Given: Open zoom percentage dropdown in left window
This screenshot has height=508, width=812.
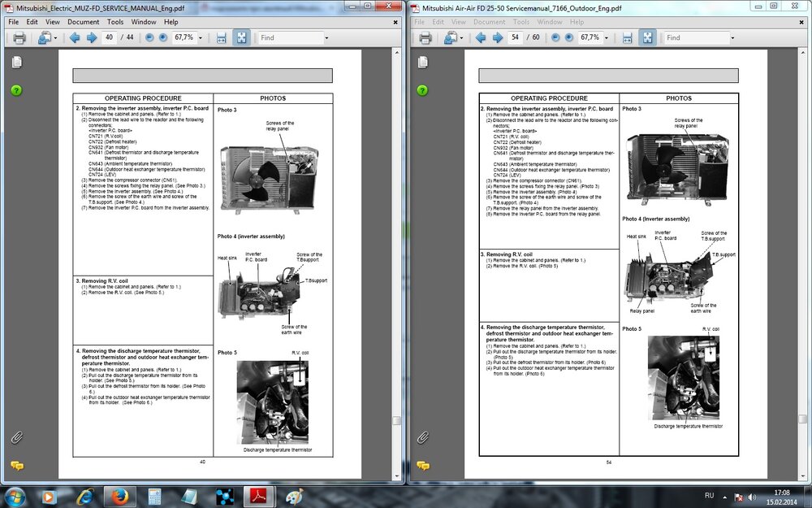Looking at the screenshot, I should 200,37.
